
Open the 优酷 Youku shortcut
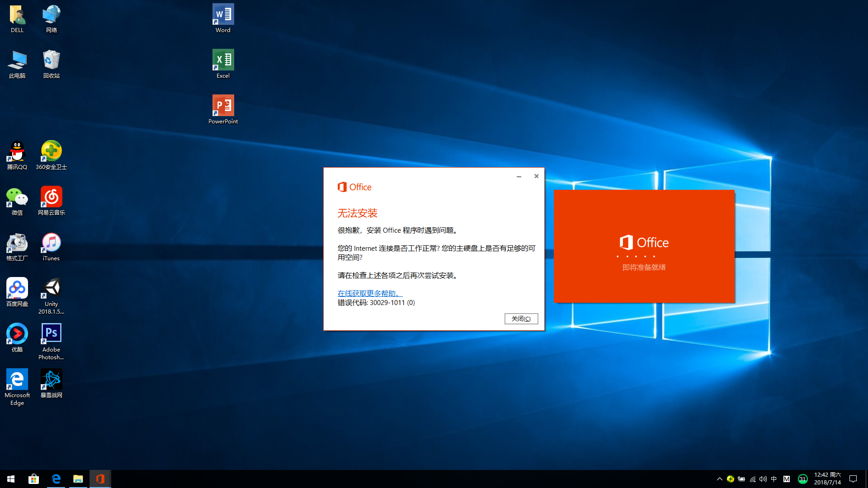(17, 338)
